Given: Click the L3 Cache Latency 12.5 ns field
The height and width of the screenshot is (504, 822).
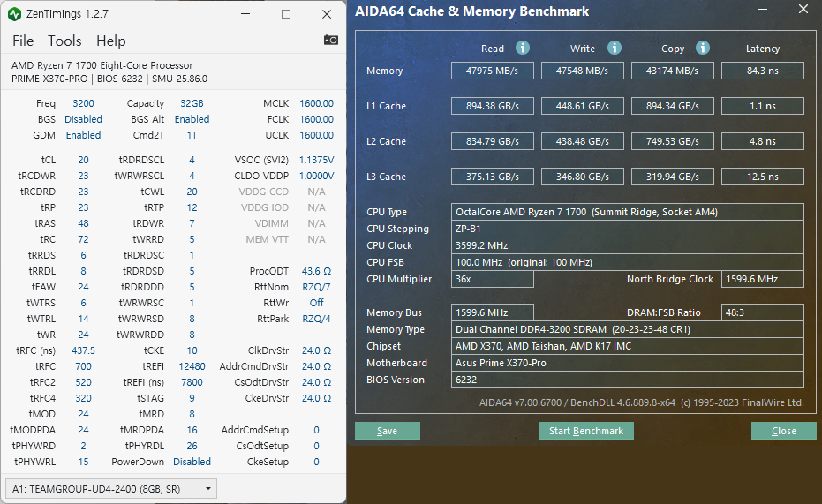Looking at the screenshot, I should (x=763, y=177).
